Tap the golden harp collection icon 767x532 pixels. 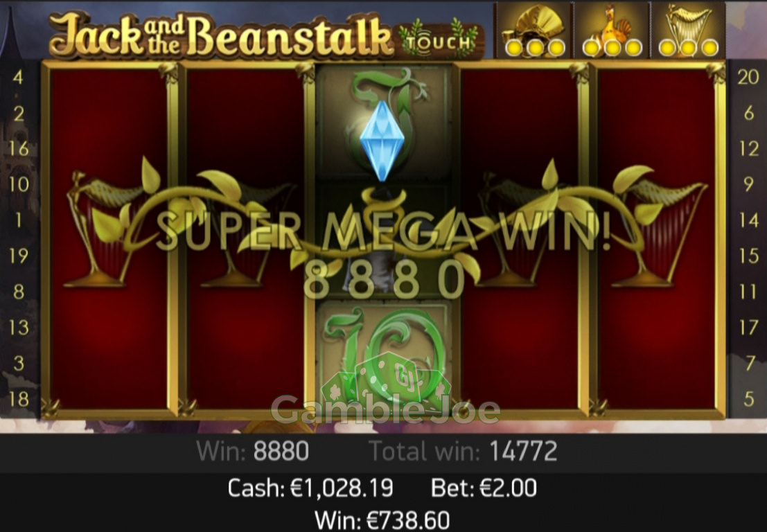click(x=688, y=30)
